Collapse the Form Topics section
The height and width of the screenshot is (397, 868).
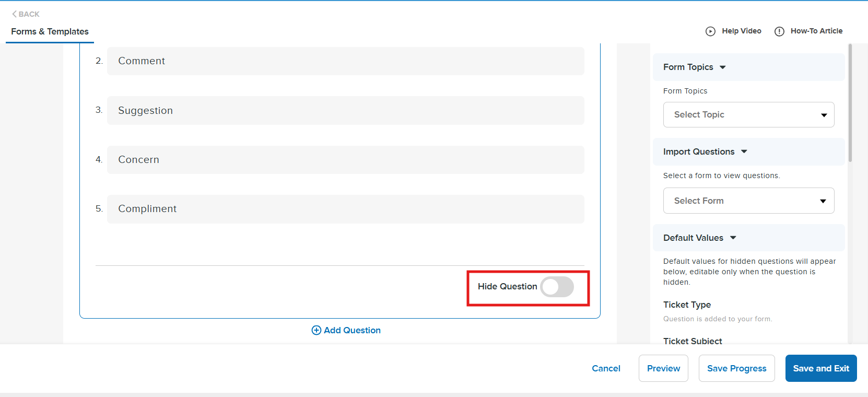[x=723, y=67]
